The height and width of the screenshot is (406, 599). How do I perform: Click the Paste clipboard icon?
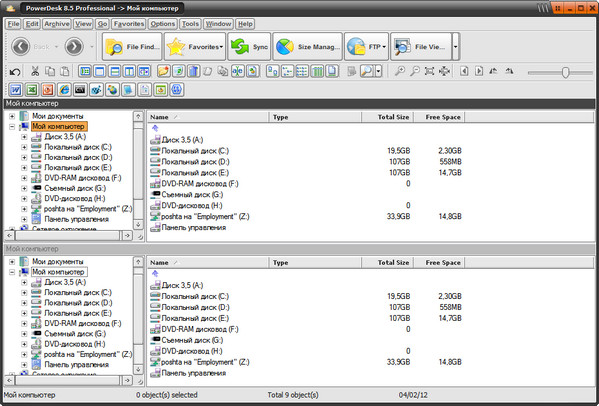65,71
